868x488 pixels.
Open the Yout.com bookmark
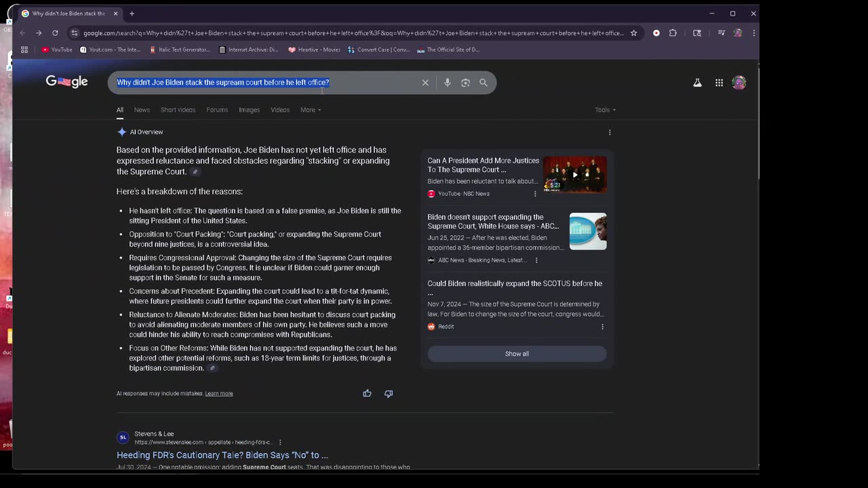tap(111, 49)
